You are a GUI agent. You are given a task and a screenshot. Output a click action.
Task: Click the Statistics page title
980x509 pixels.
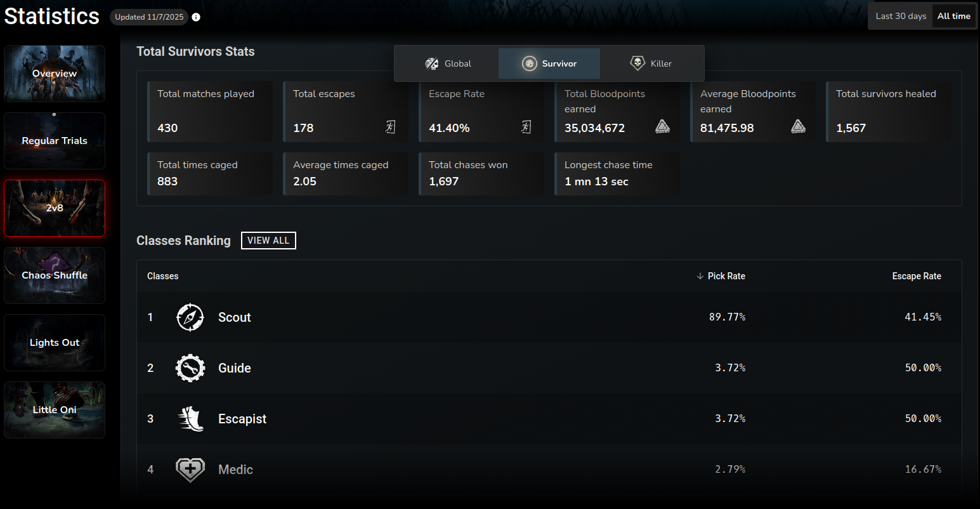pyautogui.click(x=51, y=16)
